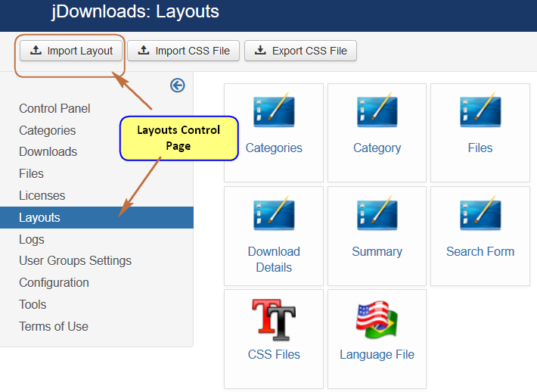The image size is (537, 392).
Task: Open Logs from the sidebar
Action: coord(32,240)
